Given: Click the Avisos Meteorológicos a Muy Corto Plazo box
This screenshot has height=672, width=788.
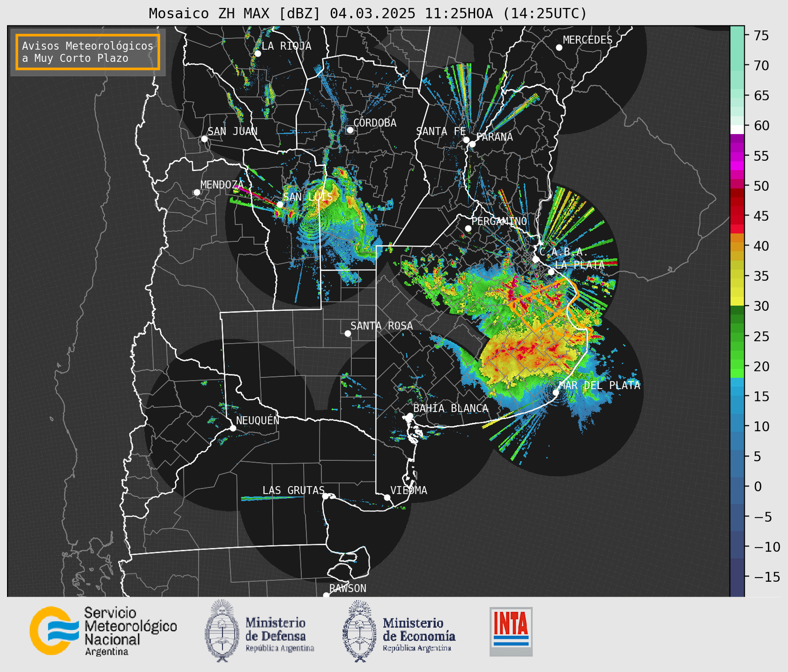Looking at the screenshot, I should pyautogui.click(x=88, y=52).
